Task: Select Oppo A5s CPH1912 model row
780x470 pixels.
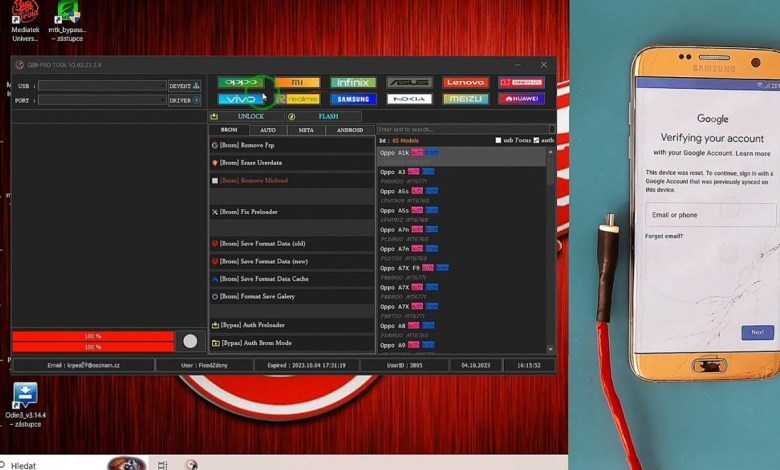Action: pos(462,215)
